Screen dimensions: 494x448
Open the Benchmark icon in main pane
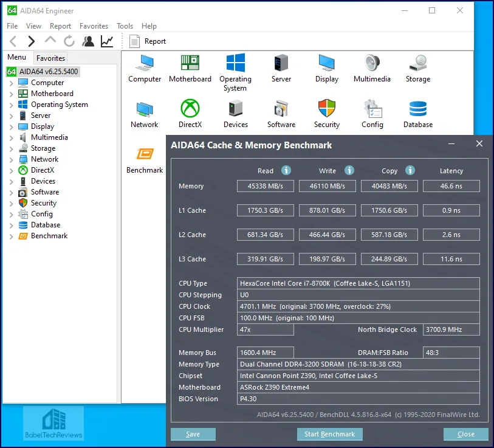(145, 160)
